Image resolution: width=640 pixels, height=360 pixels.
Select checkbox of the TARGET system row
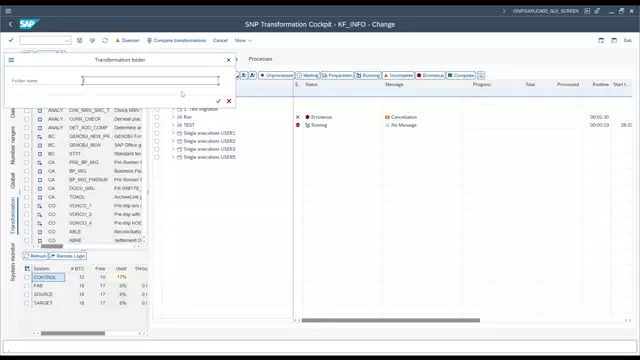[27, 303]
